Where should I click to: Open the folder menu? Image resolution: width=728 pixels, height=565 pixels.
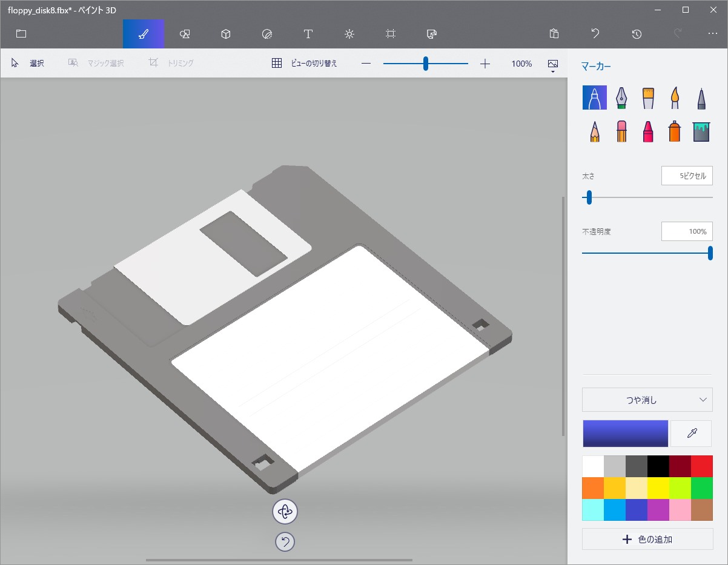click(21, 34)
